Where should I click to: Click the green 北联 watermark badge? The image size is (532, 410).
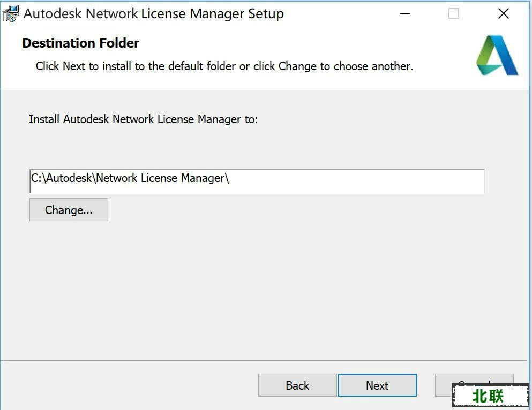[x=491, y=396]
